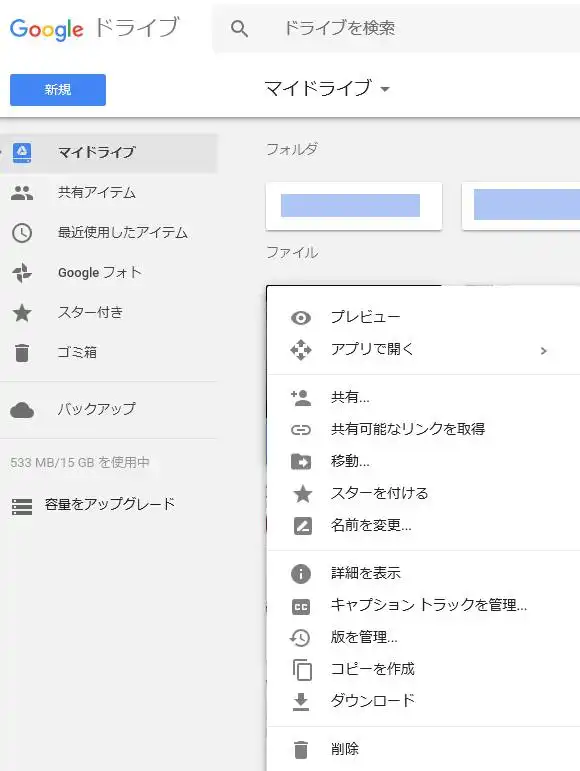Click the pencil icon for 名前を変更
The height and width of the screenshot is (771, 580).
pyautogui.click(x=303, y=526)
